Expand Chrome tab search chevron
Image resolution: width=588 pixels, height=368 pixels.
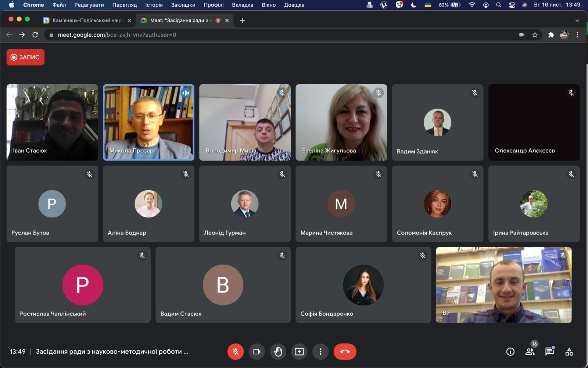point(577,21)
